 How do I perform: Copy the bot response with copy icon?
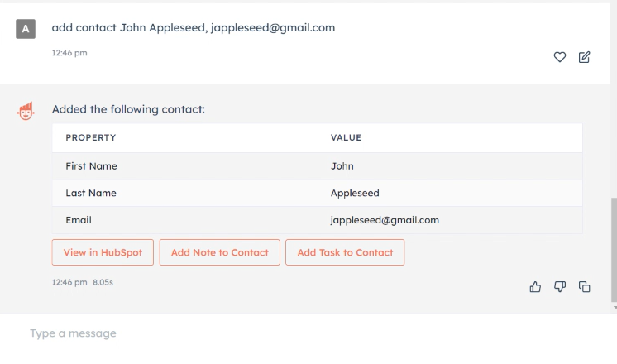585,286
